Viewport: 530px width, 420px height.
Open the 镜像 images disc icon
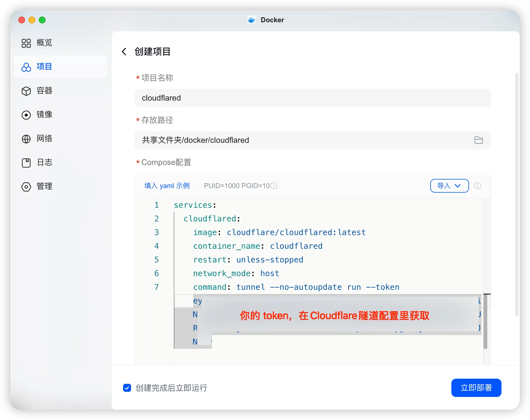26,115
